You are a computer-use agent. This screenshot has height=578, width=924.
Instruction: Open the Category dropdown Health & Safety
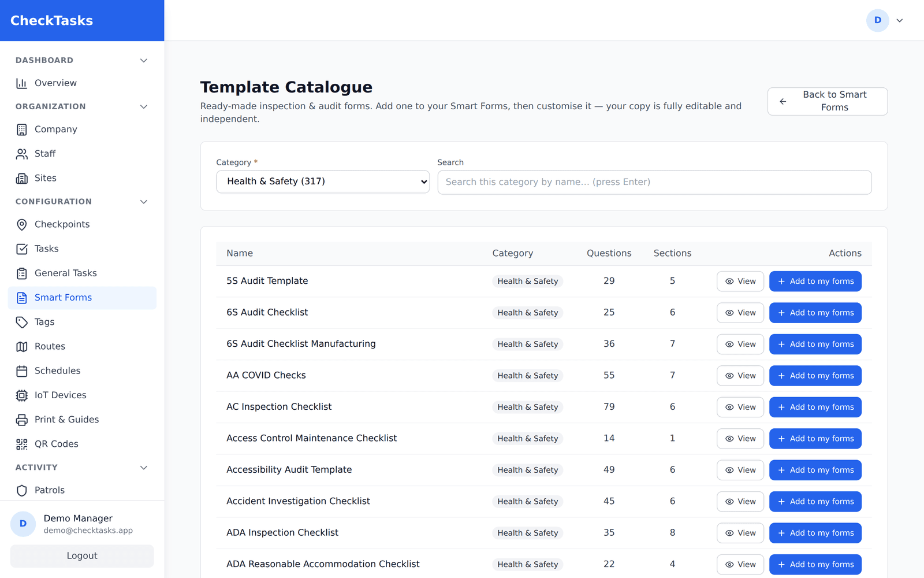pyautogui.click(x=323, y=181)
